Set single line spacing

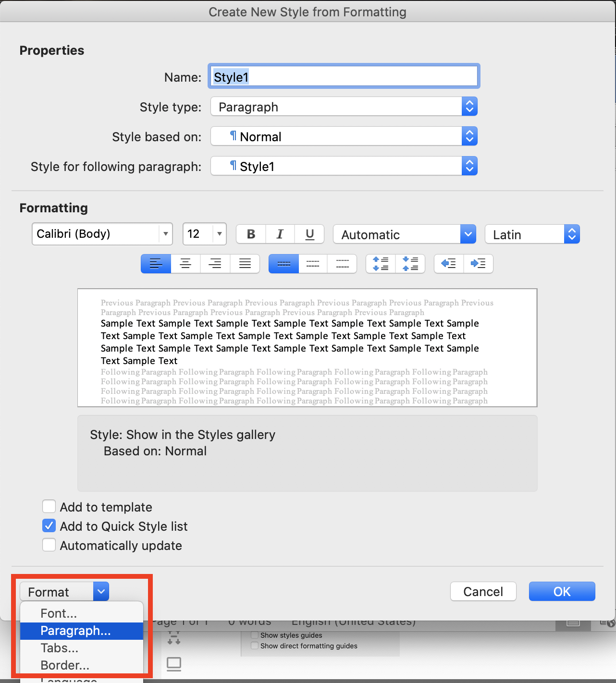tap(283, 264)
